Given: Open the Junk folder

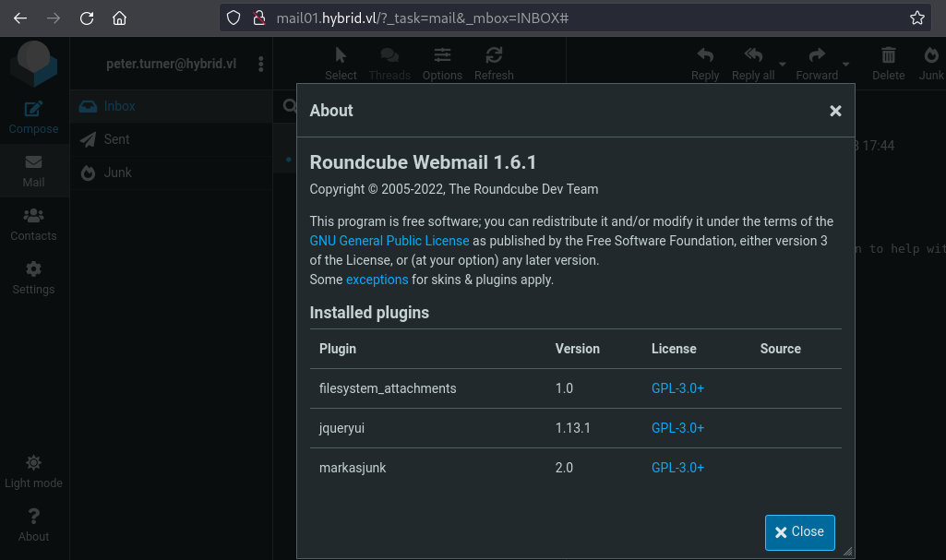Looking at the screenshot, I should (x=172, y=173).
